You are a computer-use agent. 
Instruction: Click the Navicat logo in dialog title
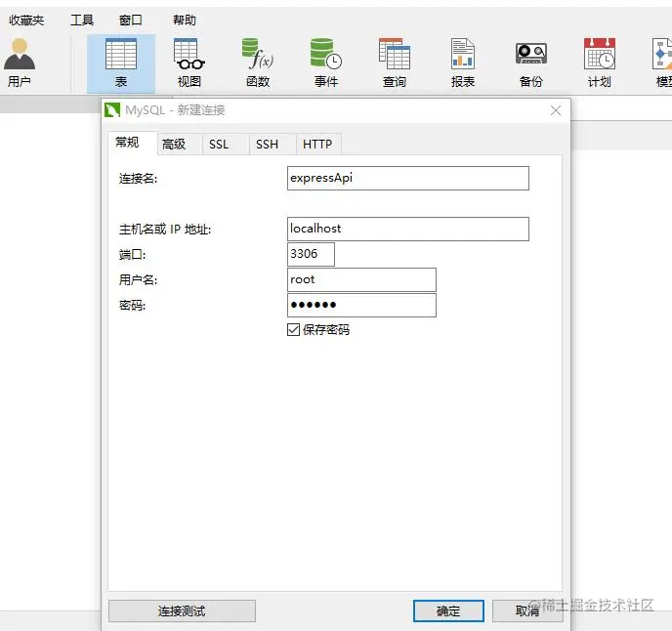[112, 110]
